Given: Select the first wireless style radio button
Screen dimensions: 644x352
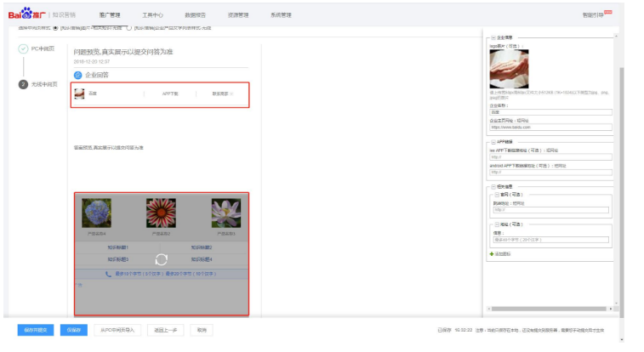Looking at the screenshot, I should pyautogui.click(x=56, y=28).
